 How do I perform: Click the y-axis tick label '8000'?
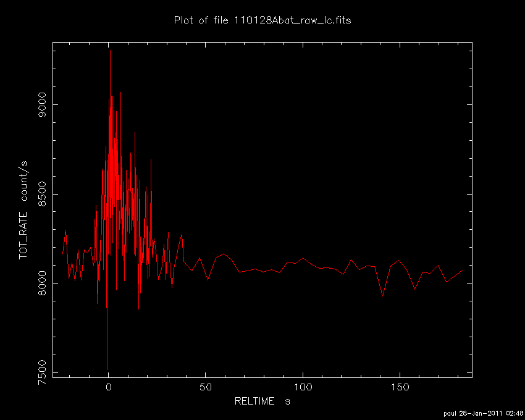pos(43,283)
